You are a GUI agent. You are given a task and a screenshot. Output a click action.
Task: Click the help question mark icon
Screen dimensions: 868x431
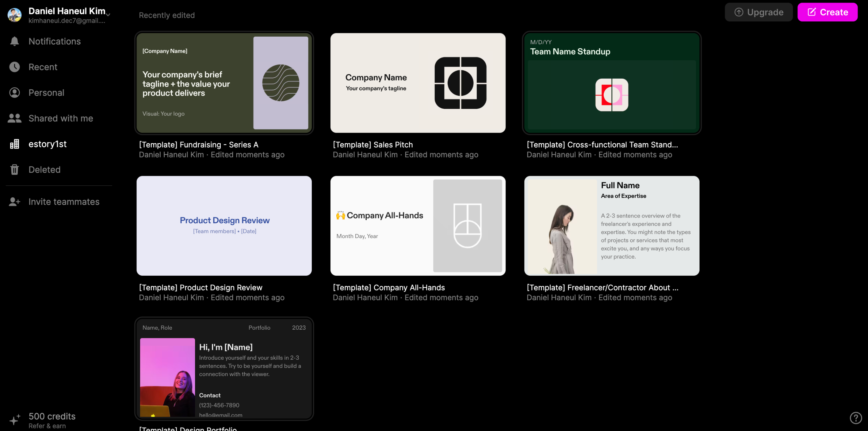[x=856, y=418]
